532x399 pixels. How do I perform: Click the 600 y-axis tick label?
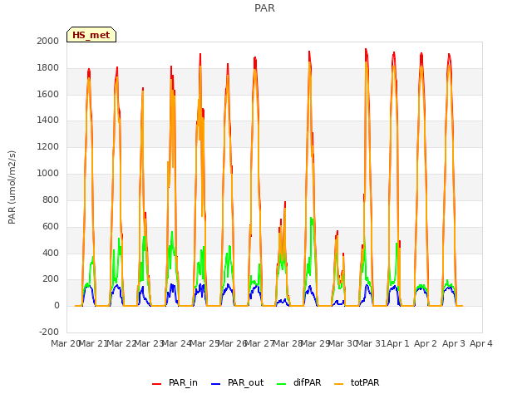tap(51, 226)
